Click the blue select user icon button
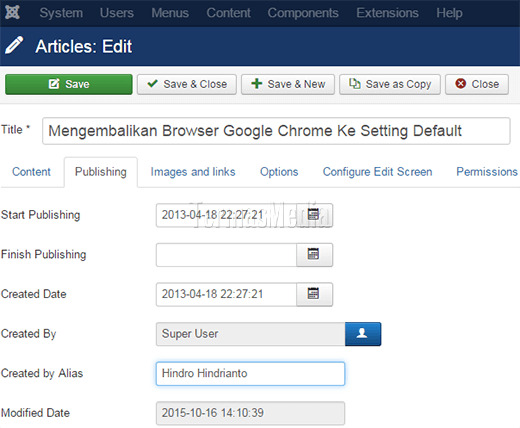 click(x=363, y=334)
